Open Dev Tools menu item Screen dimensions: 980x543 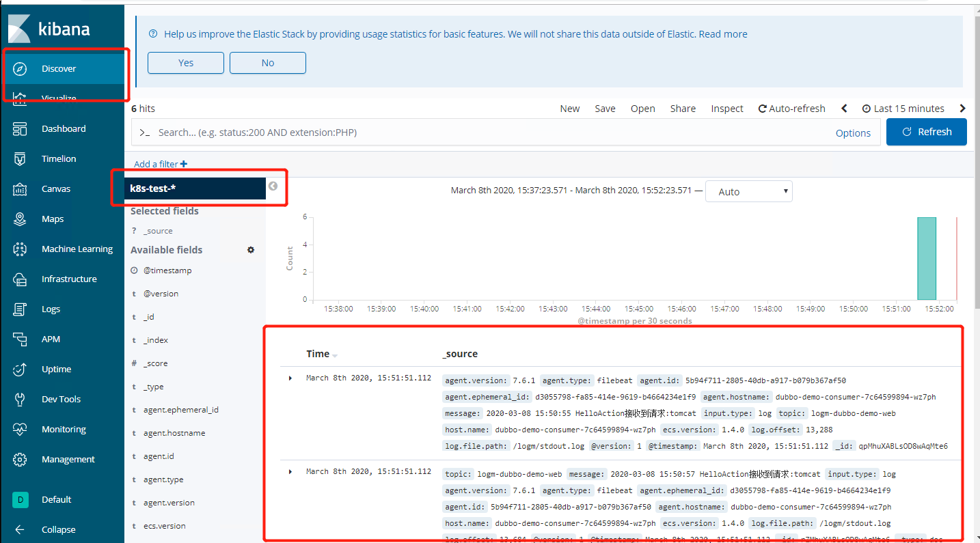pos(61,399)
